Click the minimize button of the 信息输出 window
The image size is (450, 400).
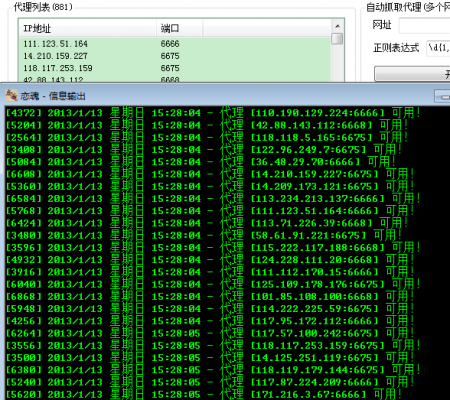point(443,96)
